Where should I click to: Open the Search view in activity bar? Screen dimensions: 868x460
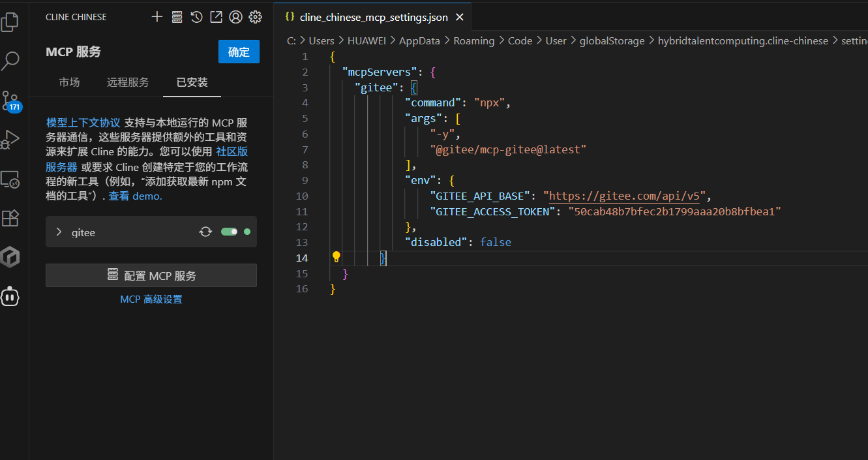10,61
